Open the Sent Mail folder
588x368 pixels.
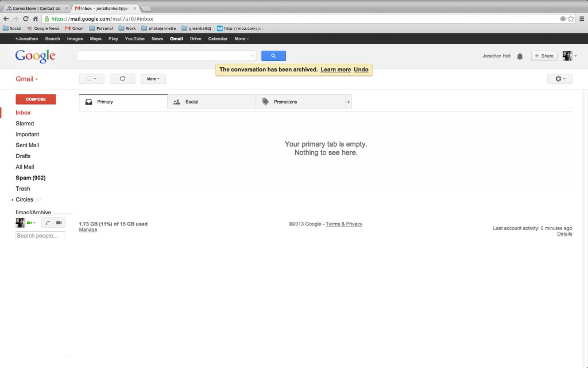tap(28, 145)
